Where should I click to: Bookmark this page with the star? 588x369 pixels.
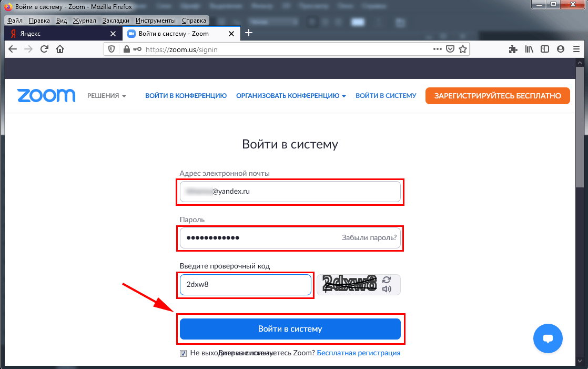pos(463,49)
